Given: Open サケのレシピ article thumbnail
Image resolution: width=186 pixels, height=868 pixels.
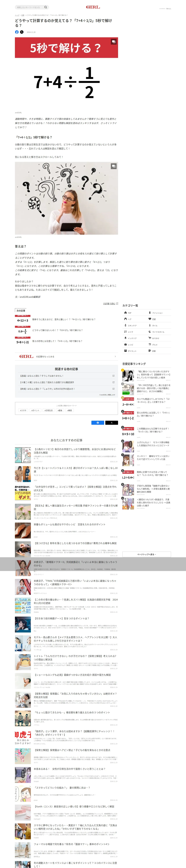Looking at the screenshot, I should pos(23,531).
